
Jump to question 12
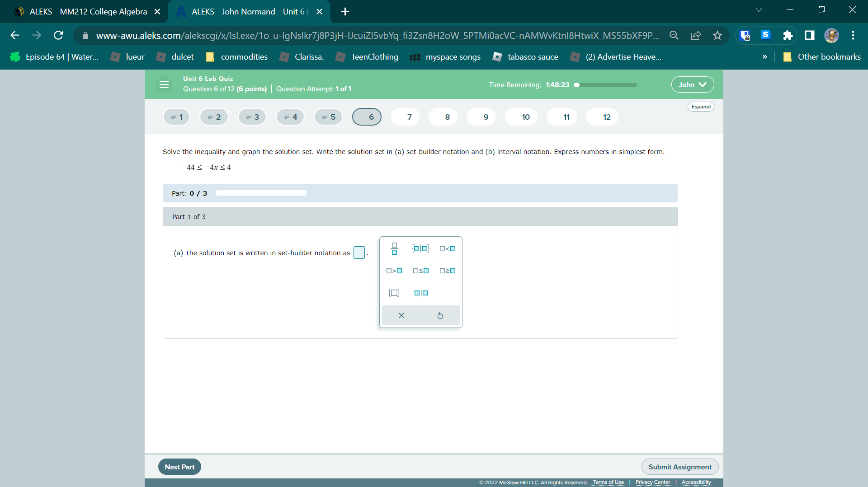pyautogui.click(x=602, y=117)
